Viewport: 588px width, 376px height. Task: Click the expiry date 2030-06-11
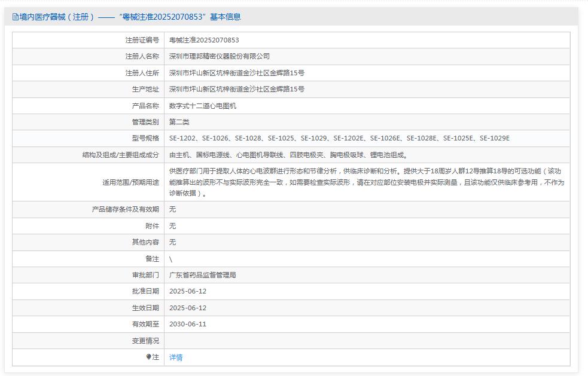[x=188, y=324]
